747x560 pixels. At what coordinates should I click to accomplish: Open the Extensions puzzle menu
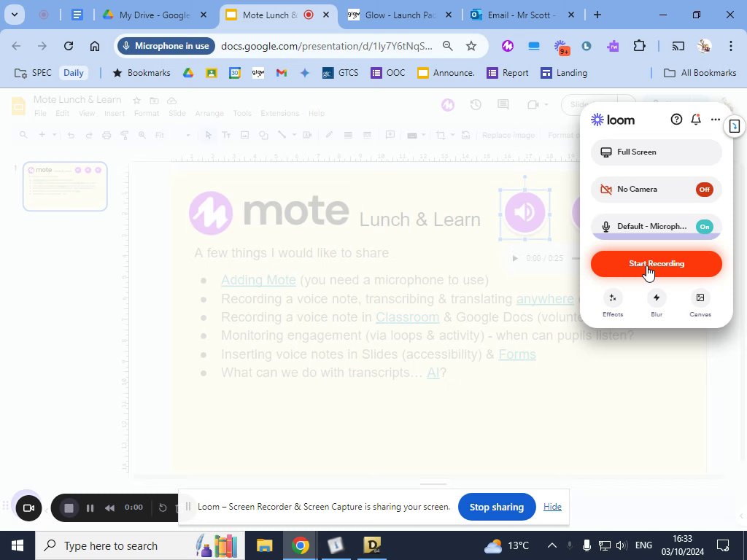tap(639, 46)
